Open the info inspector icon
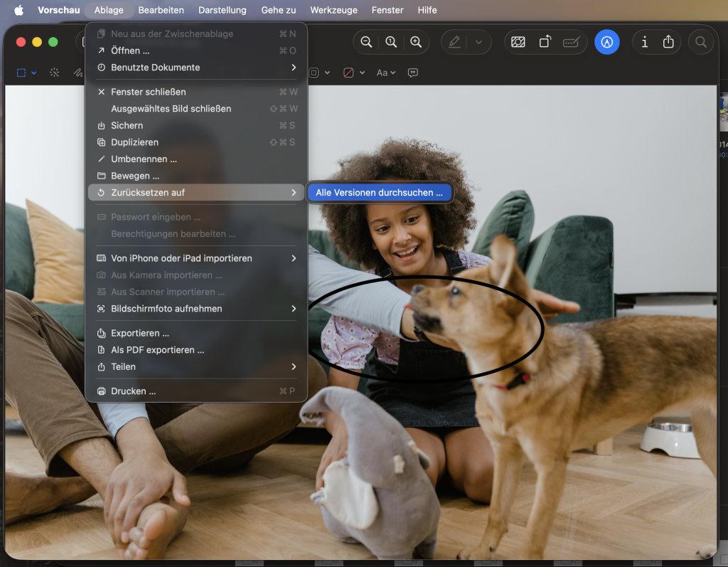The height and width of the screenshot is (567, 728). pos(644,42)
